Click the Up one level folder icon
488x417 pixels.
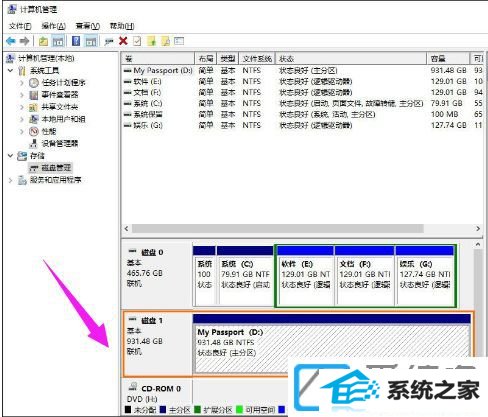44,41
